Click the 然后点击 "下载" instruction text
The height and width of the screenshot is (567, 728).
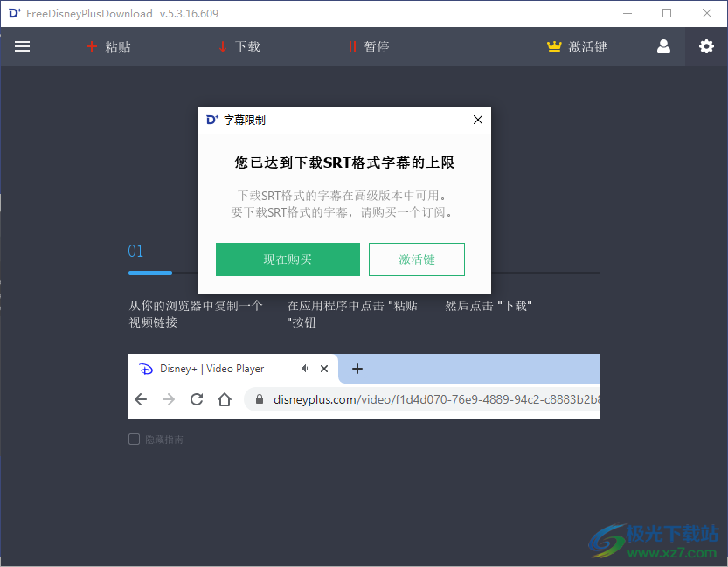489,306
